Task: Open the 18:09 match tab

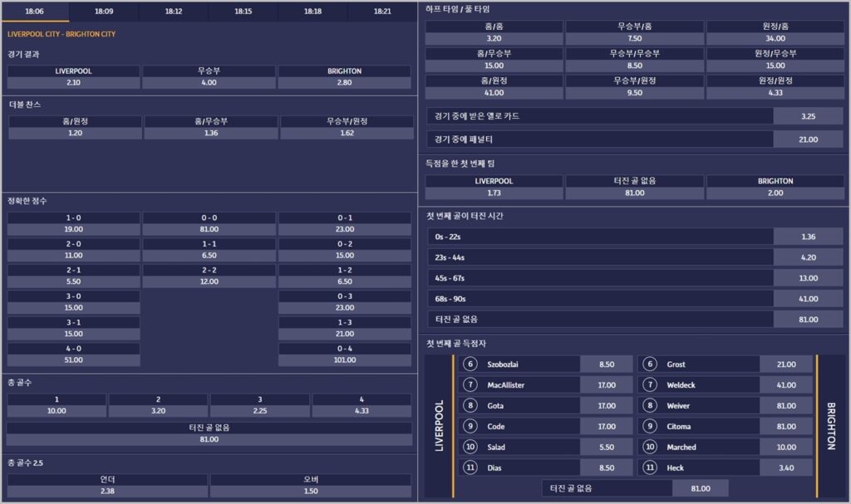Action: tap(104, 12)
